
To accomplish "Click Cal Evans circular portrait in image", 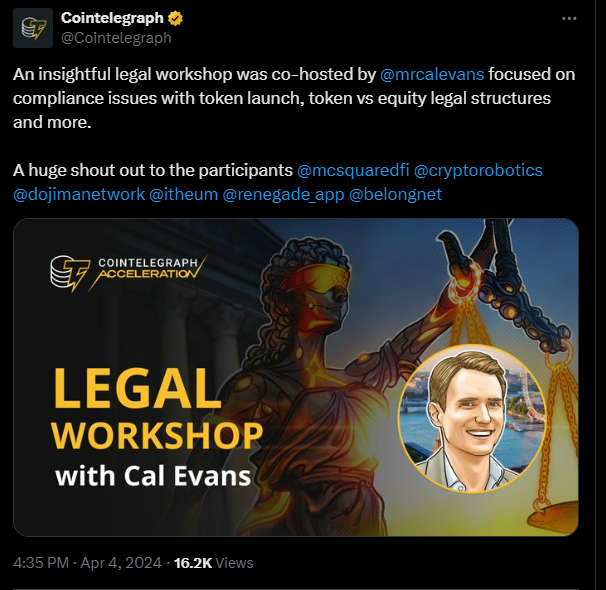I will [x=472, y=418].
